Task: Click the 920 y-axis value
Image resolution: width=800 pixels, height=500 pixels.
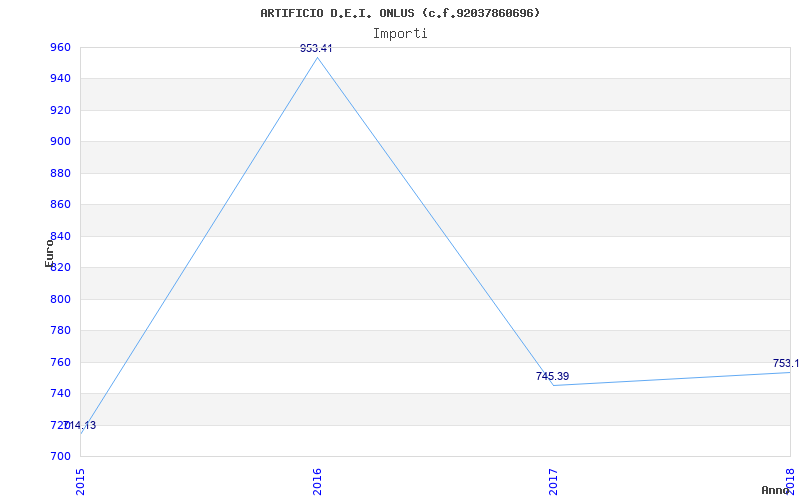Action: (60, 110)
